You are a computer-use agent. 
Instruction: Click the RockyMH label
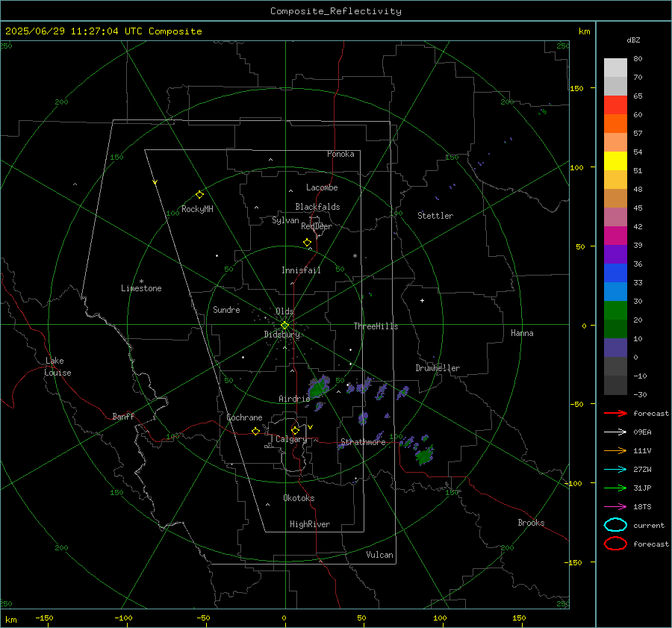click(197, 209)
